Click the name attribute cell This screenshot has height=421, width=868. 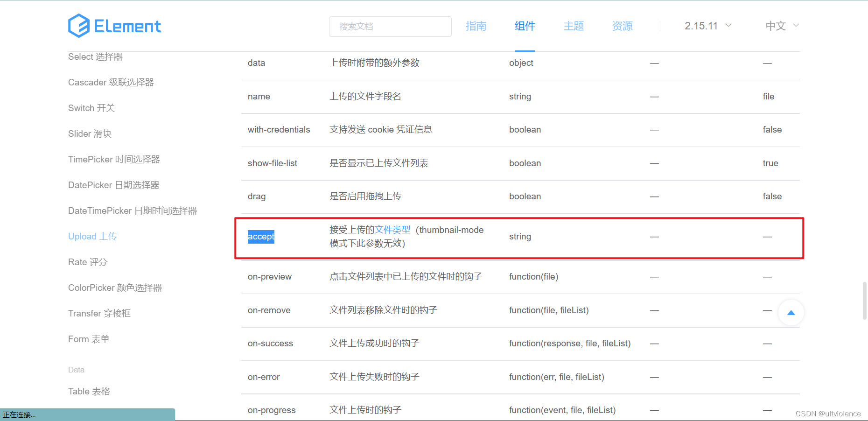click(x=259, y=97)
